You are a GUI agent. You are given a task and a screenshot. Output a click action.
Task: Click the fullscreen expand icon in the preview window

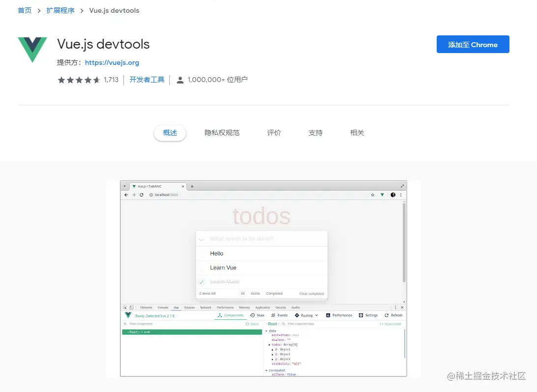pos(402,186)
